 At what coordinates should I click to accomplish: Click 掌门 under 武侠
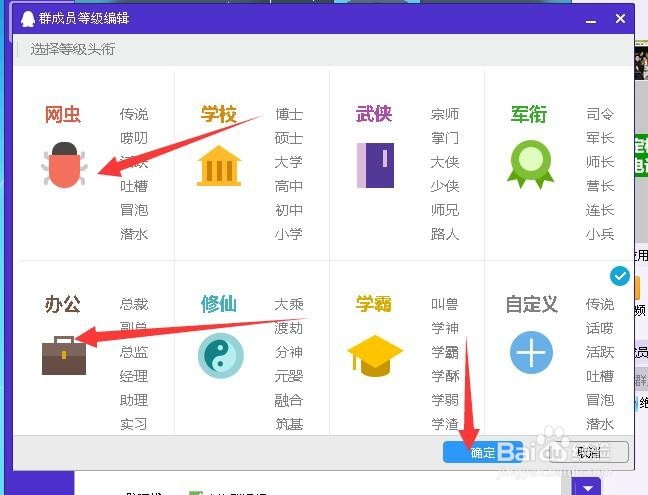tap(445, 138)
